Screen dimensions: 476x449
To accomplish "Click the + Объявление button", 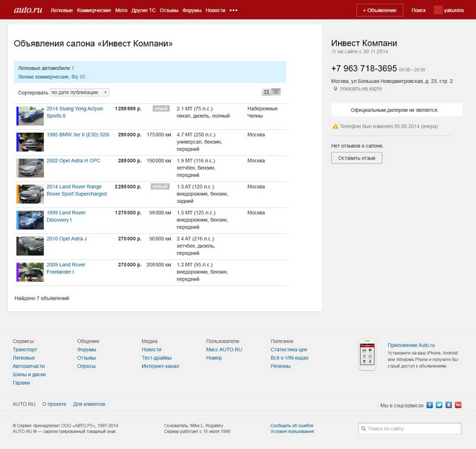I will pos(380,10).
